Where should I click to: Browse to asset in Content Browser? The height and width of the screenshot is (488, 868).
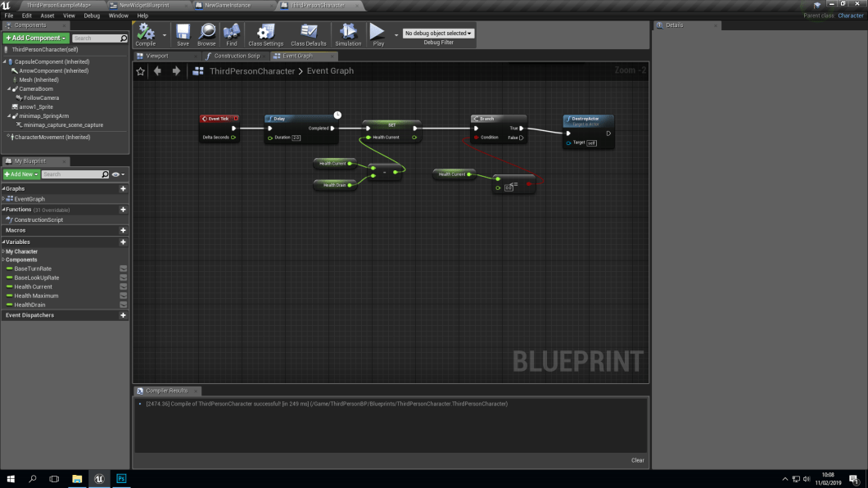(206, 34)
